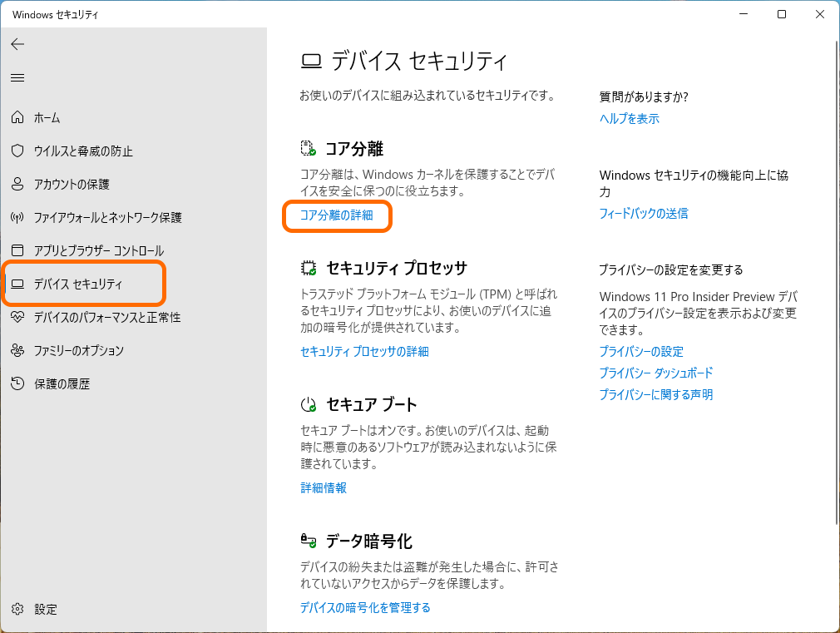840x633 pixels.
Task: View 保護の履歴 via its clock icon
Action: [17, 383]
